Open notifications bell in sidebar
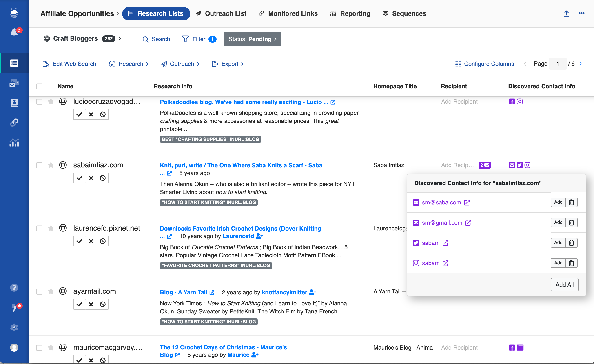This screenshot has height=364, width=594. 14,32
